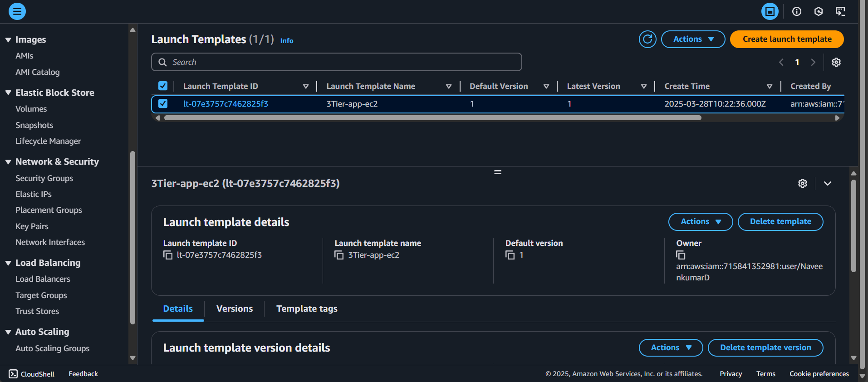Click the Delete template button
Screen dimensions: 868x382
(780, 221)
